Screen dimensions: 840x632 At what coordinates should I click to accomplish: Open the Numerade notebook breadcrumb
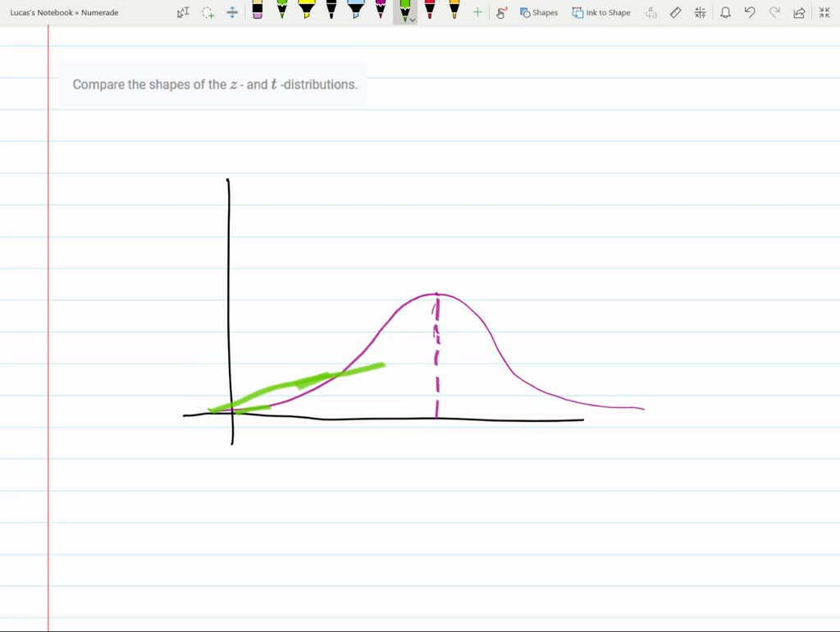98,12
